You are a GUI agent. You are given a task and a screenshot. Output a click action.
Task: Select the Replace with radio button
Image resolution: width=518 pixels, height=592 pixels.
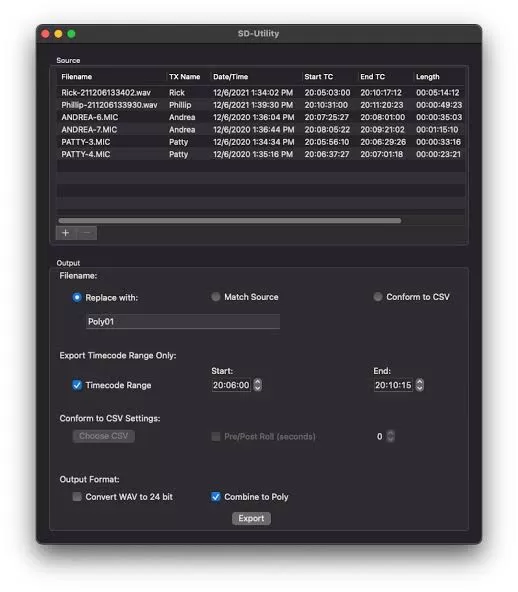(77, 298)
